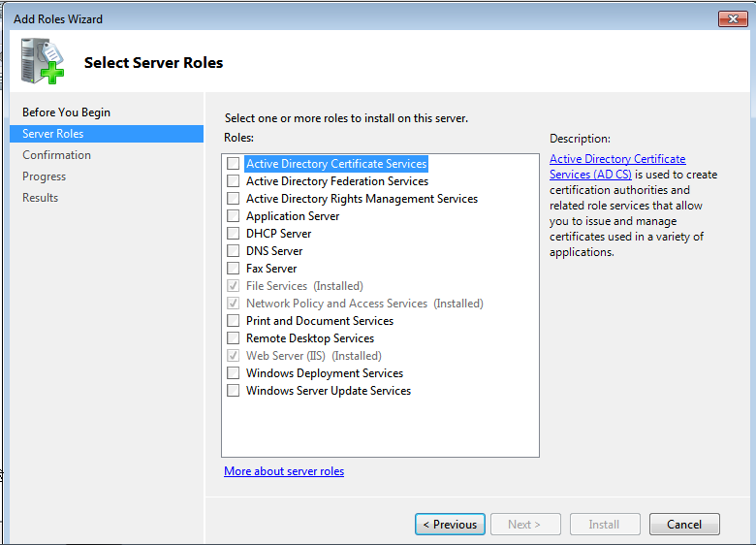Enable Active Directory Federation Services checkbox

(234, 181)
